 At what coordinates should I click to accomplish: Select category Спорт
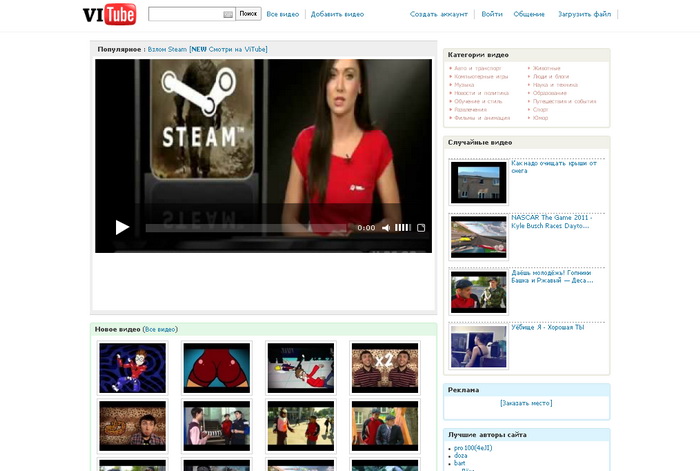(540, 109)
